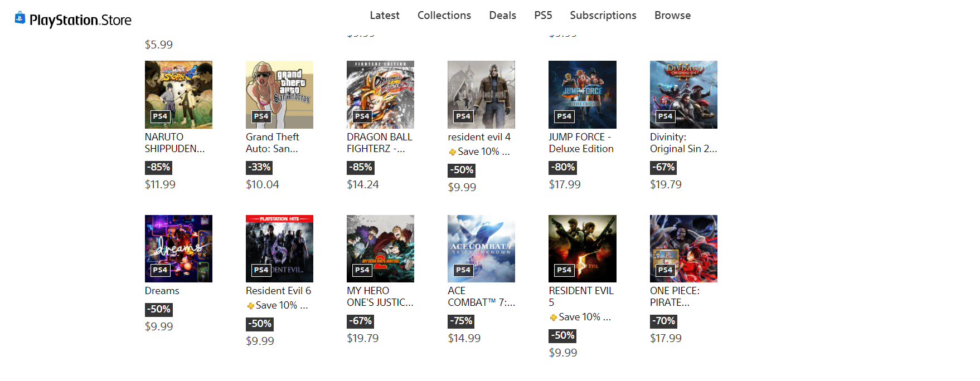This screenshot has width=980, height=381.
Task: Select Ace Combat 7 cover image
Action: point(481,248)
